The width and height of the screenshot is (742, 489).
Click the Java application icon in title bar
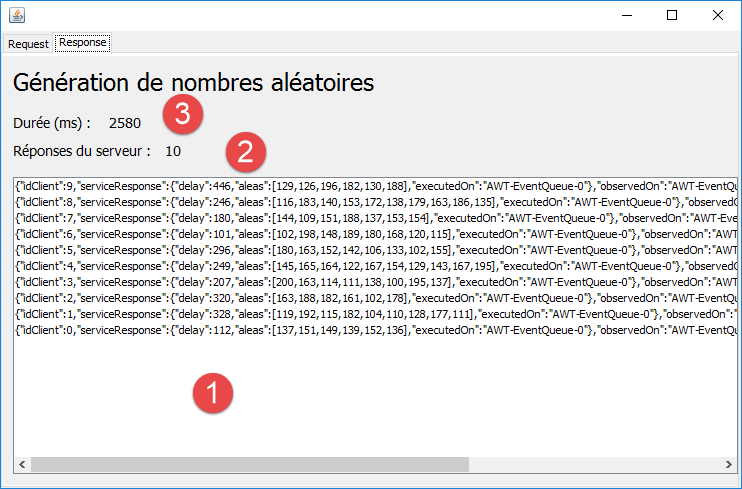click(x=16, y=16)
